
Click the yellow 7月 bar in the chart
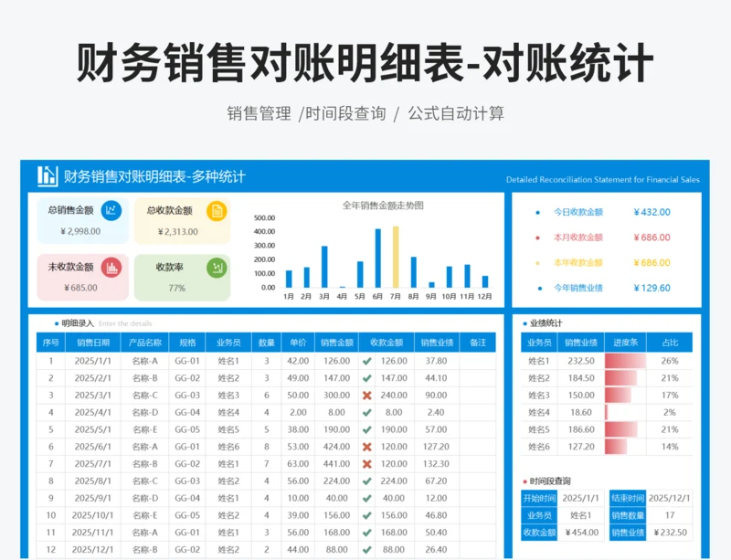396,257
